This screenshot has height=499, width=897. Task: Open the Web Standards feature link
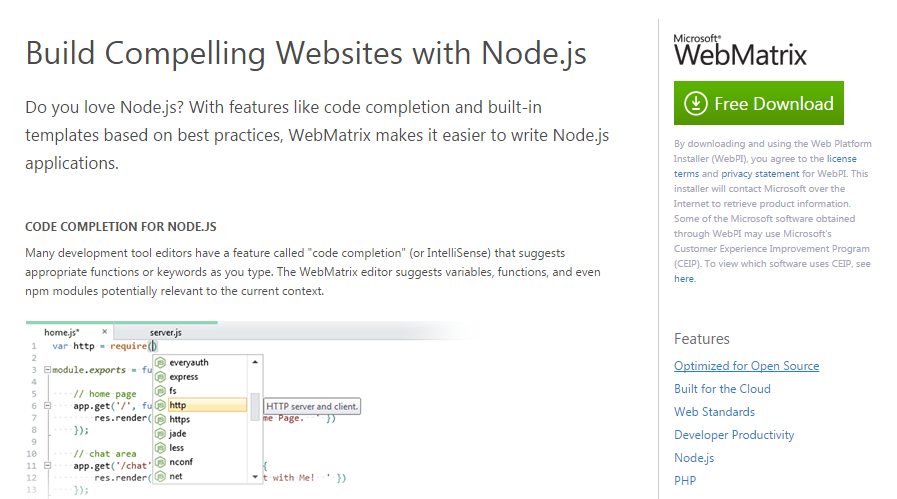(x=714, y=411)
